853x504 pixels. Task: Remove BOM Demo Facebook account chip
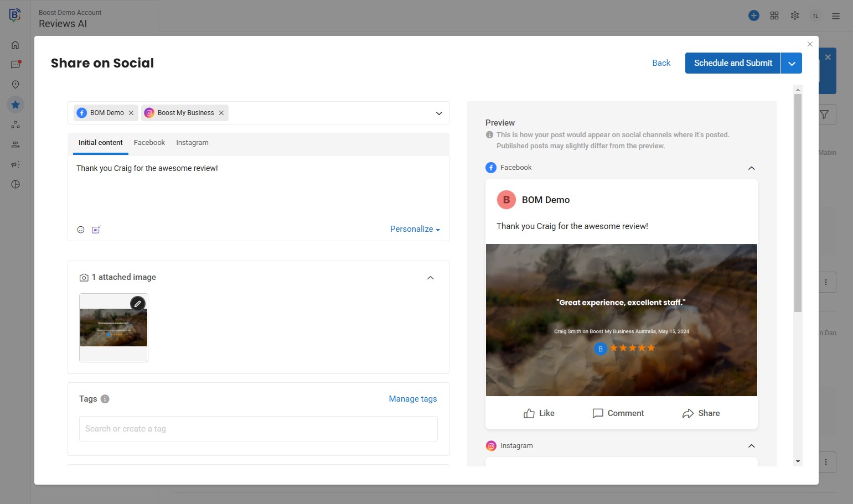[131, 113]
